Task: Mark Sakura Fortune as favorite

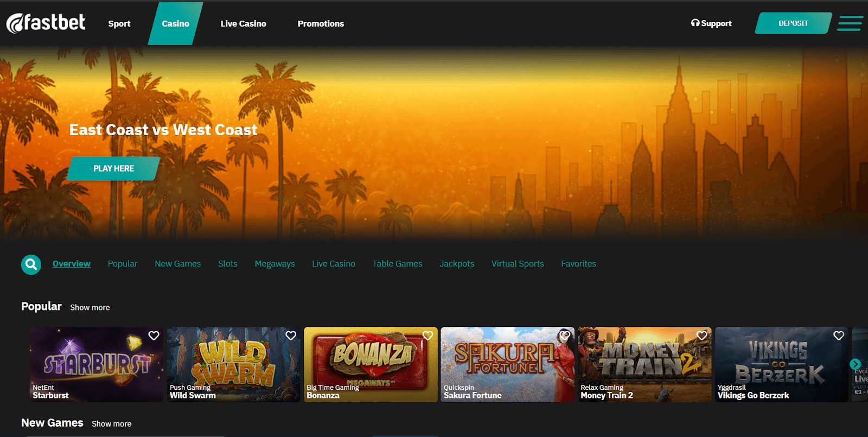Action: click(565, 335)
